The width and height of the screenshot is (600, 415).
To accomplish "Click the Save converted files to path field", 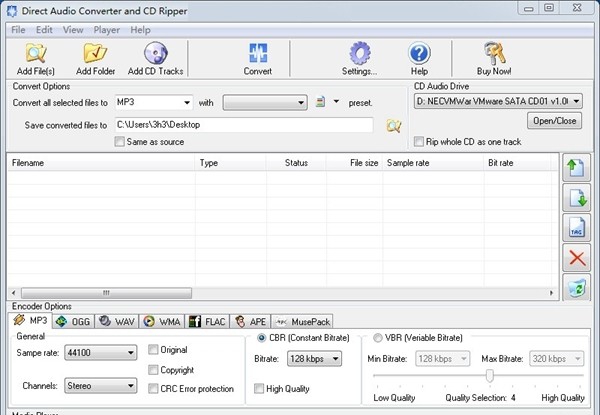I will tap(244, 125).
